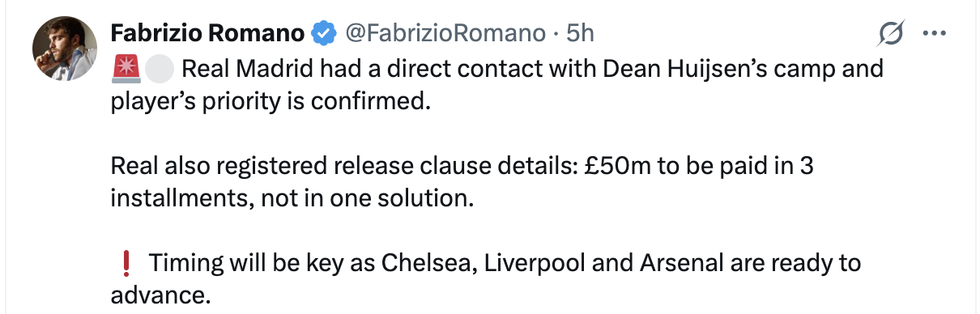Open the @FabrizioRomano handle link
The width and height of the screenshot is (980, 314).
tap(445, 33)
